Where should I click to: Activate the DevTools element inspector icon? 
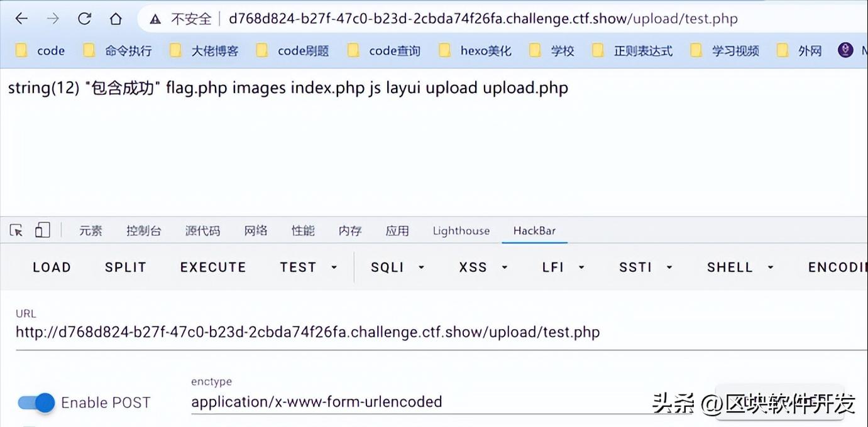[x=16, y=230]
